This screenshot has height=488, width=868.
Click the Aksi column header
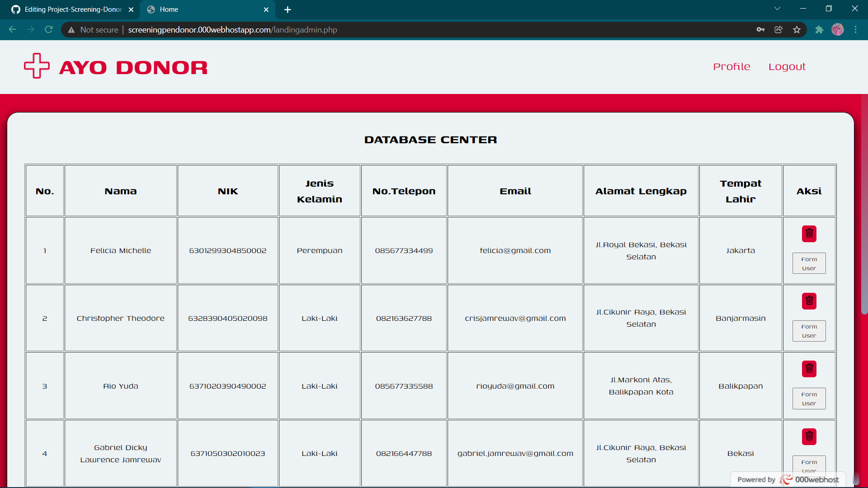pos(809,191)
